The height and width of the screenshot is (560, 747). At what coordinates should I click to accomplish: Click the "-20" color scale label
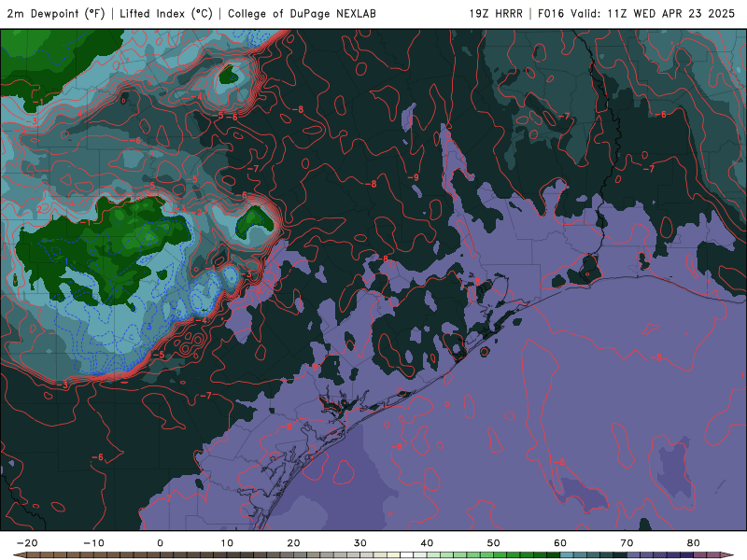pyautogui.click(x=27, y=543)
